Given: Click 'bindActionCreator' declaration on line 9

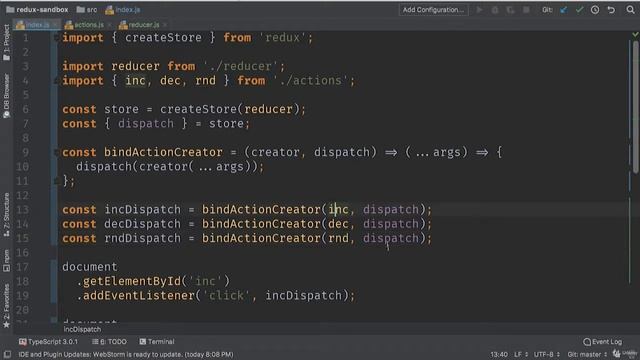Looking at the screenshot, I should pos(163,152).
